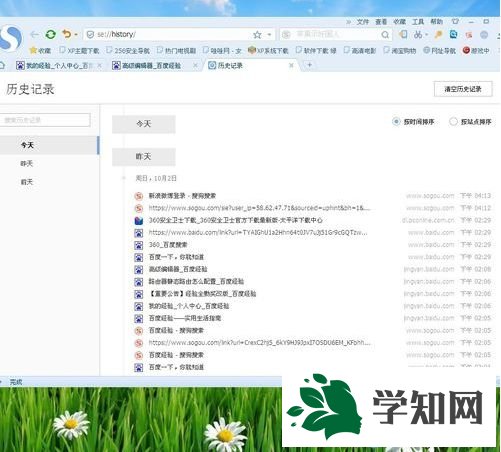The width and height of the screenshot is (501, 452).
Task: Click the key password-manager icon
Action: (x=438, y=34)
